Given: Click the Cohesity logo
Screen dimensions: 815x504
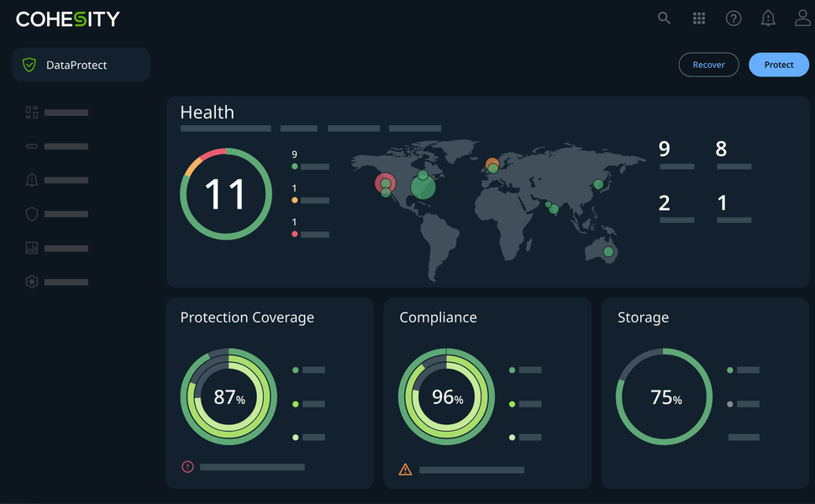Looking at the screenshot, I should 67,19.
